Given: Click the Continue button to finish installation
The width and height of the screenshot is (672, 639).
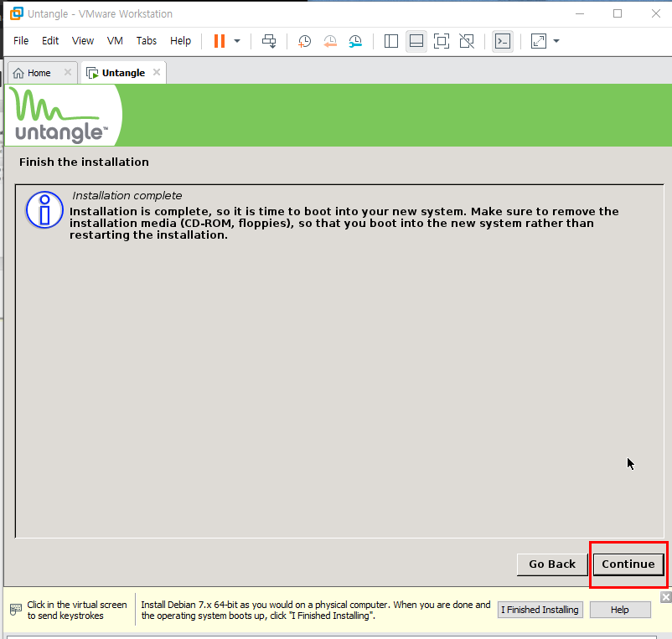Looking at the screenshot, I should tap(628, 564).
